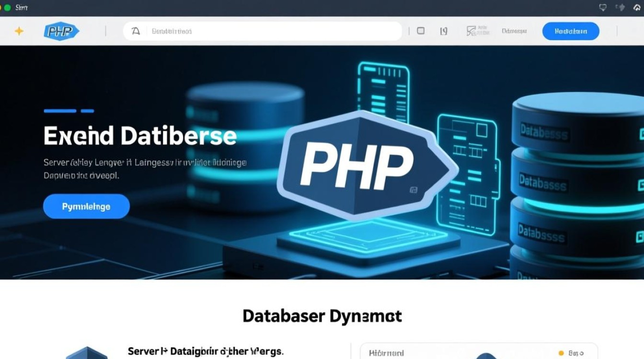Image resolution: width=644 pixels, height=359 pixels.
Task: Click the square outline icon in the toolbar
Action: 420,31
